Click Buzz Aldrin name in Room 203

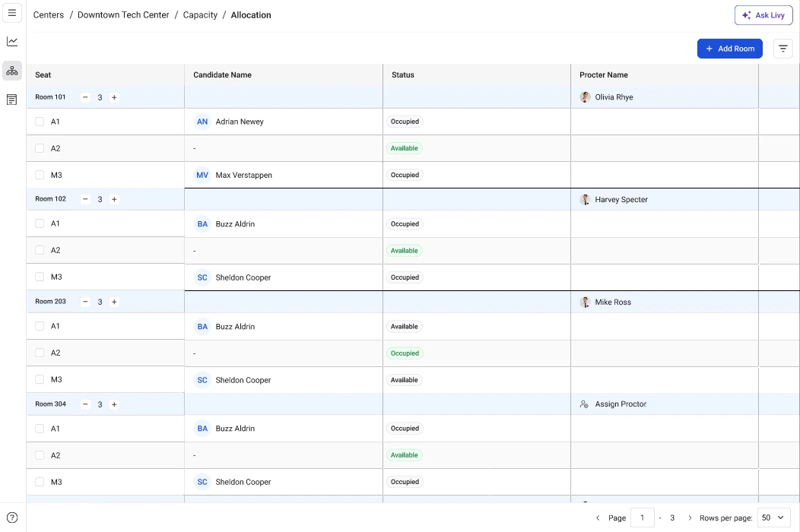coord(235,327)
